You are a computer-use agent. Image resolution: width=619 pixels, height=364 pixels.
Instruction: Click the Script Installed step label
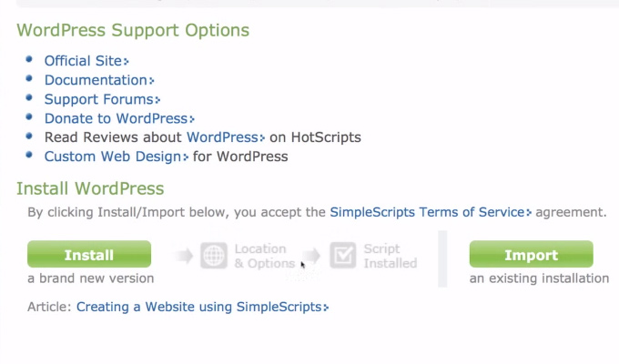[x=390, y=257]
